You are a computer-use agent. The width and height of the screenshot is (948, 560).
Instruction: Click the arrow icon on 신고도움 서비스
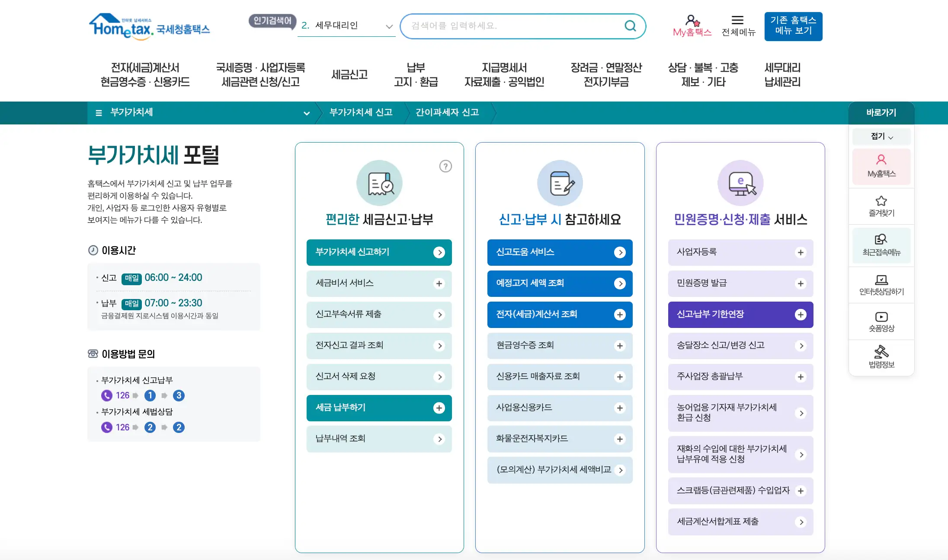(620, 252)
